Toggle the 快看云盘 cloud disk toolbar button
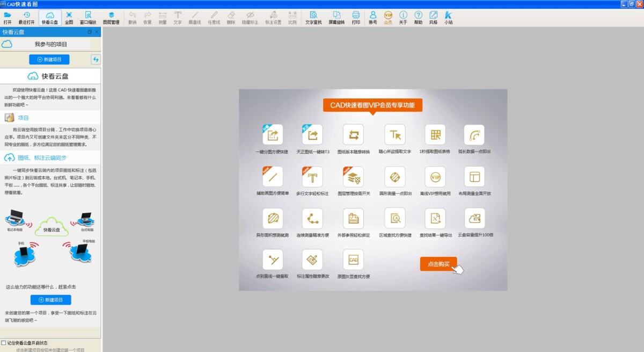Screen dimensions: 644x352 click(x=50, y=18)
